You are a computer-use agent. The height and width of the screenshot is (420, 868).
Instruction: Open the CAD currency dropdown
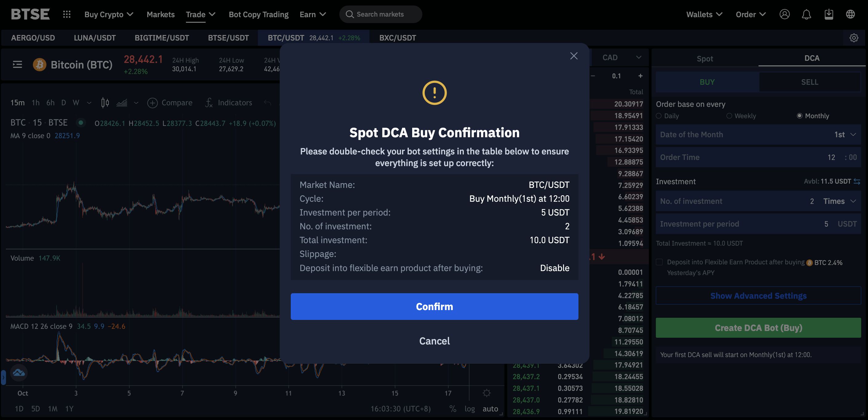coord(621,57)
